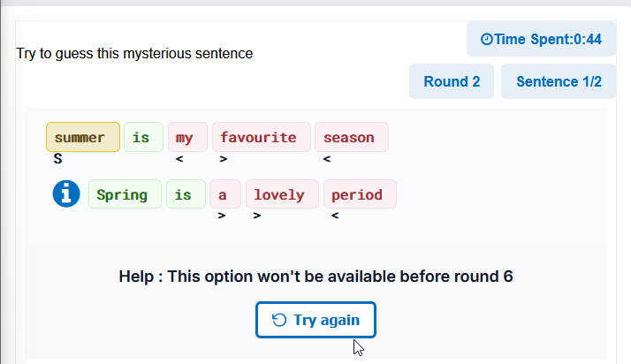Click the green 'is' tile in first row
Viewport: 631px width, 364px height.
144,137
